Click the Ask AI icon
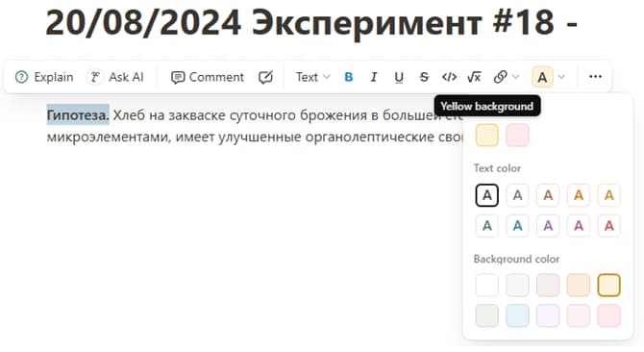 [x=95, y=77]
